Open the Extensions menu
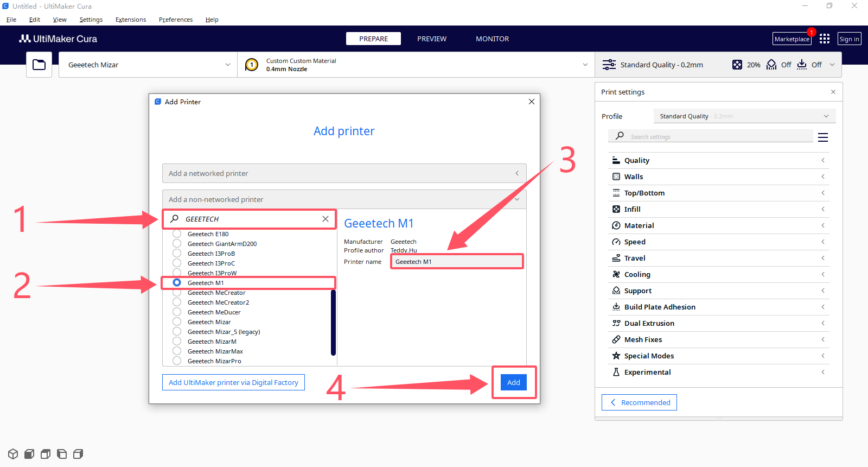The height and width of the screenshot is (467, 868). point(131,20)
